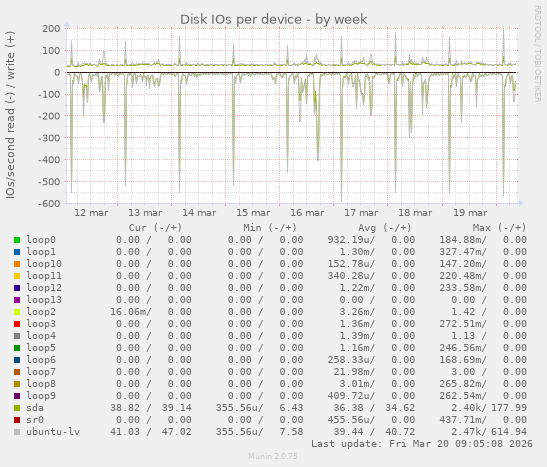Screen dimensions: 547x467
Task: Click the loop12 dark blue swatch
Action: pos(17,288)
